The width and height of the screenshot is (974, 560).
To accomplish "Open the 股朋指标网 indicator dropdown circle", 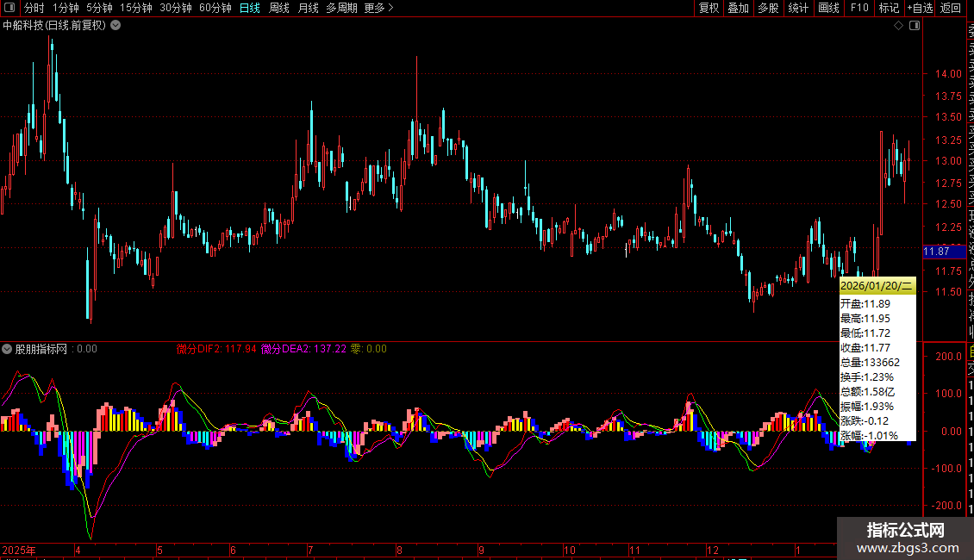I will coord(7,349).
